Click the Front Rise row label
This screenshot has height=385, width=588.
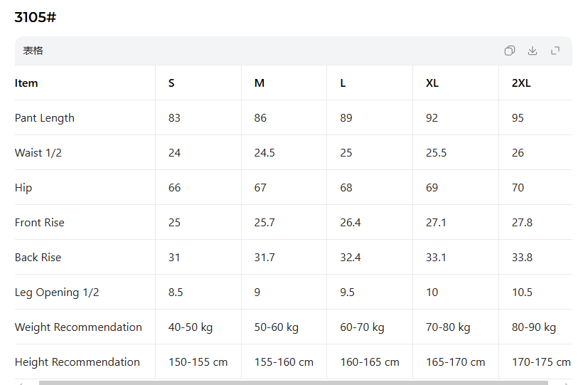coord(40,223)
